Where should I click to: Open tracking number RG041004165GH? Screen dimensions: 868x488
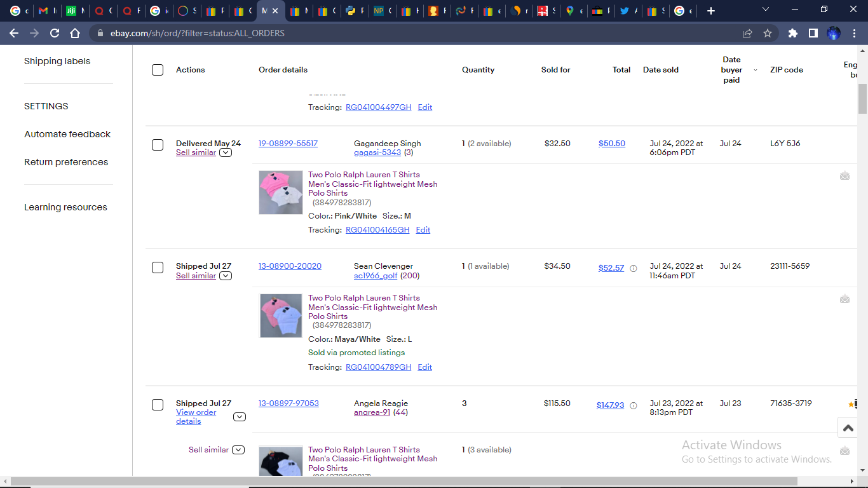[x=377, y=230]
